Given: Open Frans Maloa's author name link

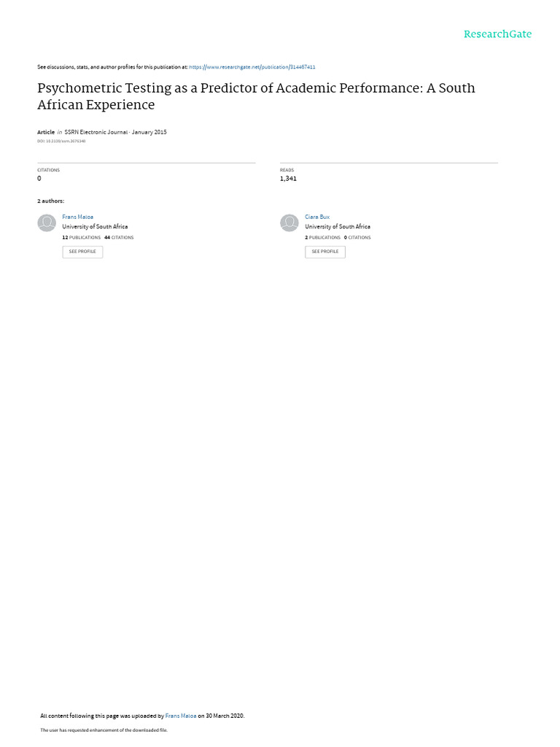Looking at the screenshot, I should click(x=78, y=217).
